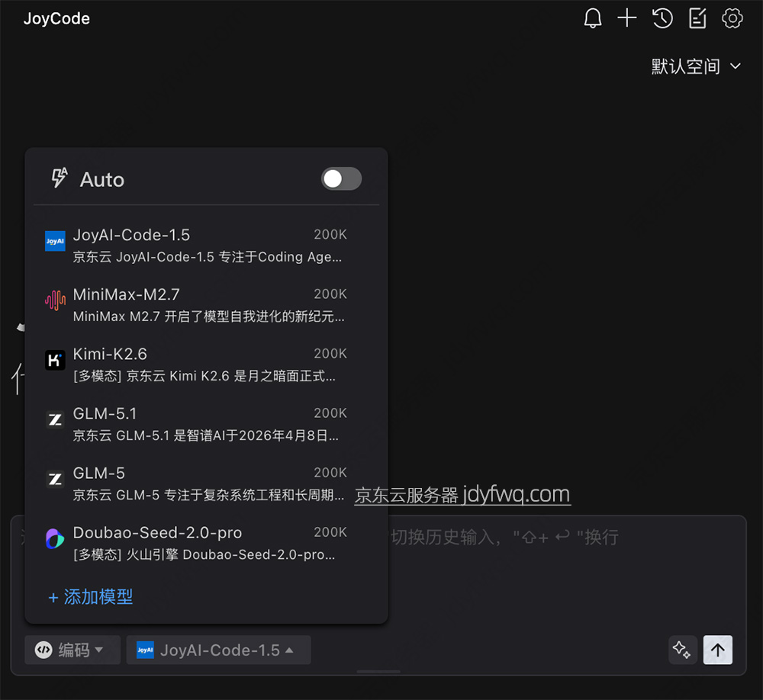Image resolution: width=763 pixels, height=700 pixels.
Task: Select MiniMax-M2.7 model entry
Action: click(206, 305)
